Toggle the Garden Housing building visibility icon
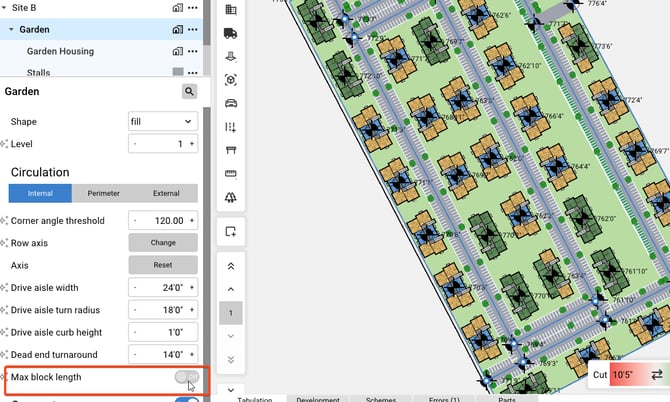The height and width of the screenshot is (402, 670). point(178,52)
